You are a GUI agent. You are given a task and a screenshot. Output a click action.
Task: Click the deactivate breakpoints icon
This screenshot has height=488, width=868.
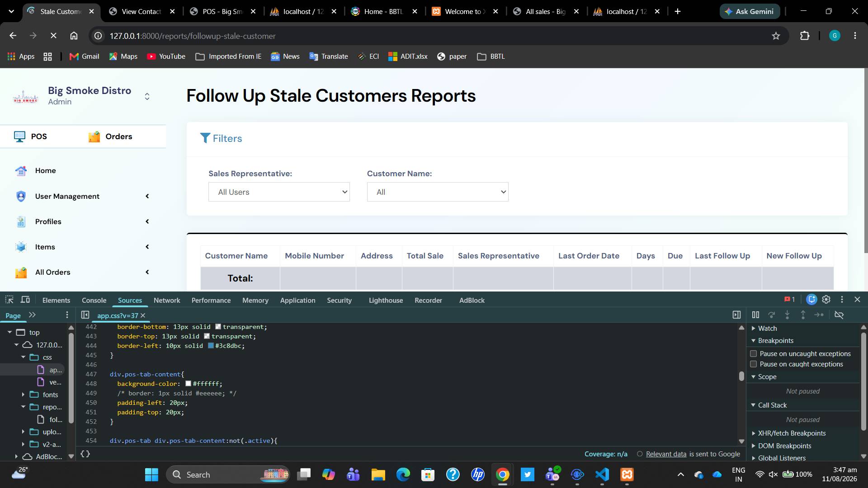click(839, 315)
